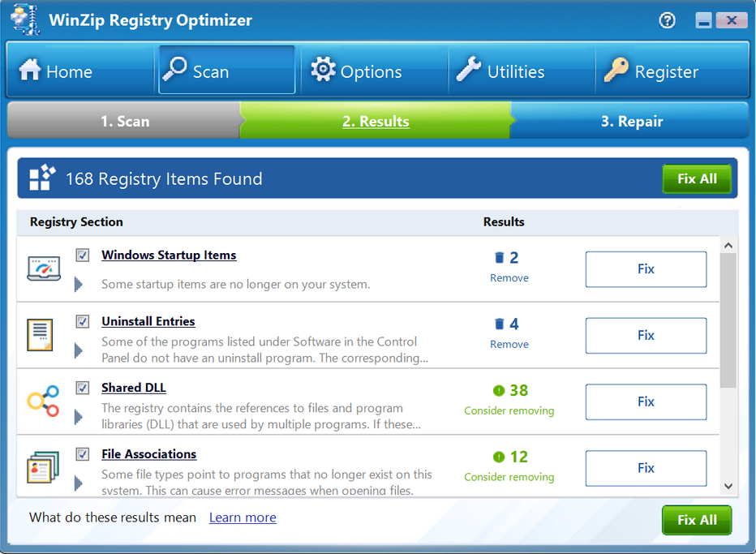Switch to the Scan tab
This screenshot has height=554, width=756.
coord(226,70)
